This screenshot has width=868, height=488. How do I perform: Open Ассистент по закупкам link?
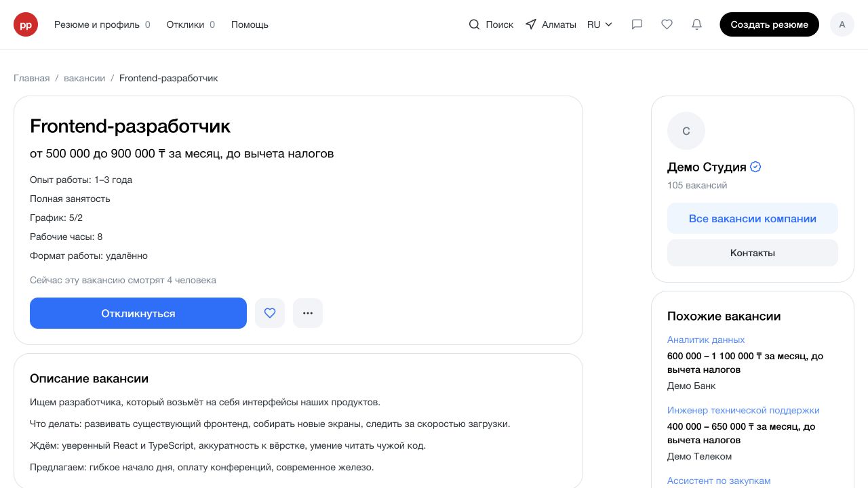click(719, 481)
